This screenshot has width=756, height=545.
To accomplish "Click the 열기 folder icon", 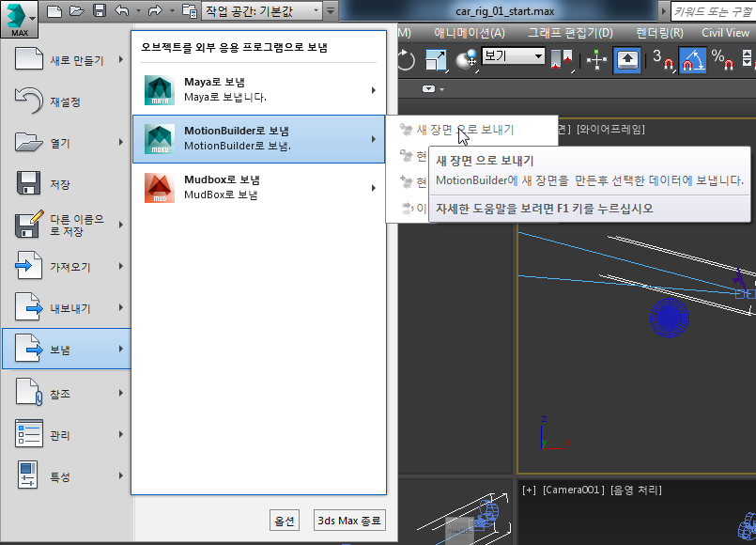I will [x=29, y=142].
